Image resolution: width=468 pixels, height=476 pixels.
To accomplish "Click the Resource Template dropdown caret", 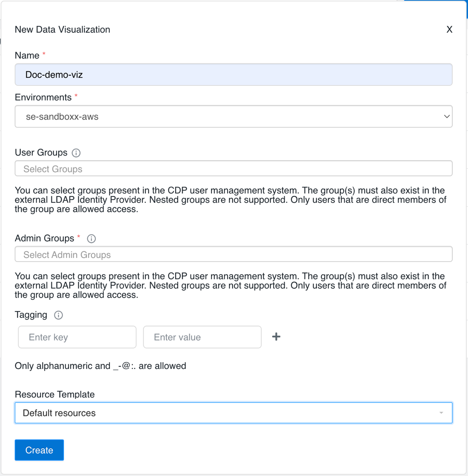I will pos(441,413).
